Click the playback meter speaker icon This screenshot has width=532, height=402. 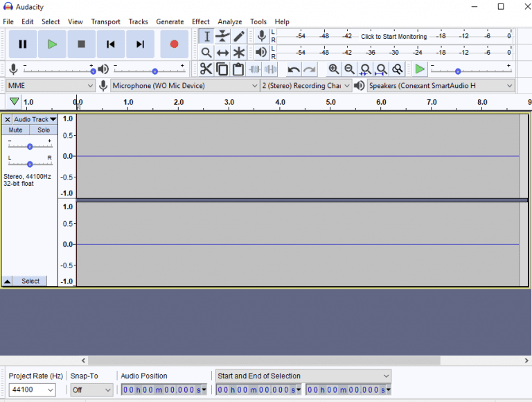pos(261,52)
